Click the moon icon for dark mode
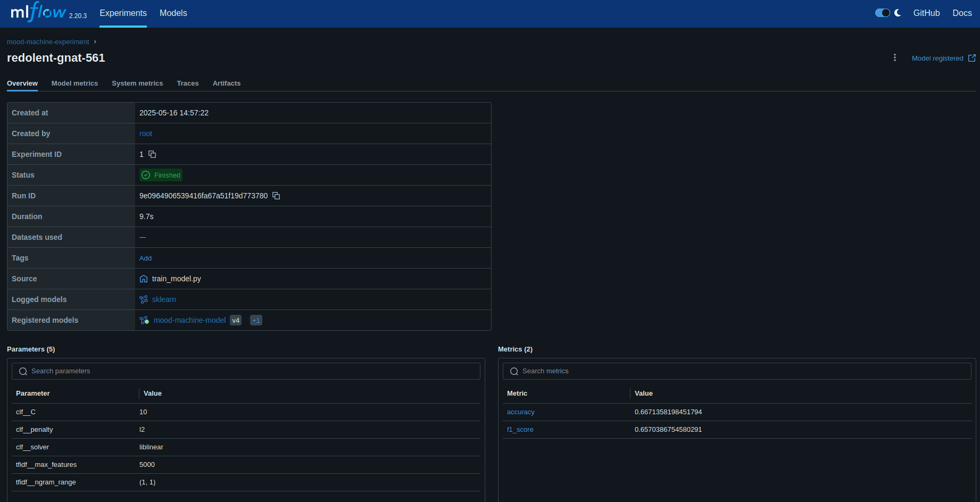This screenshot has height=502, width=980. tap(897, 12)
